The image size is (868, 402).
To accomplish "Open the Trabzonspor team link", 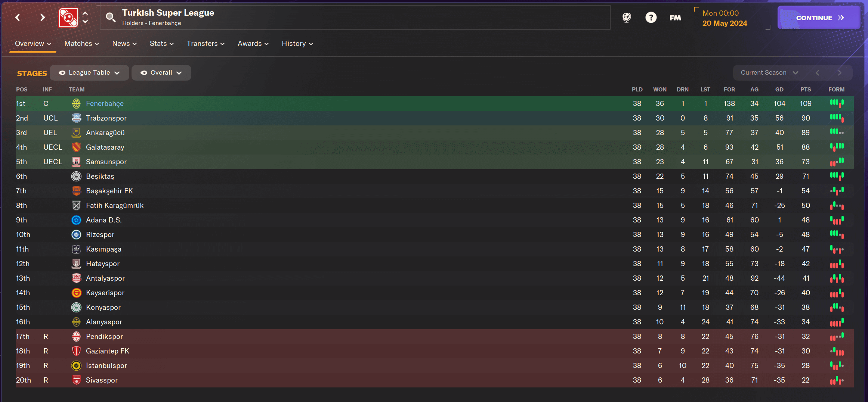I will tap(106, 118).
